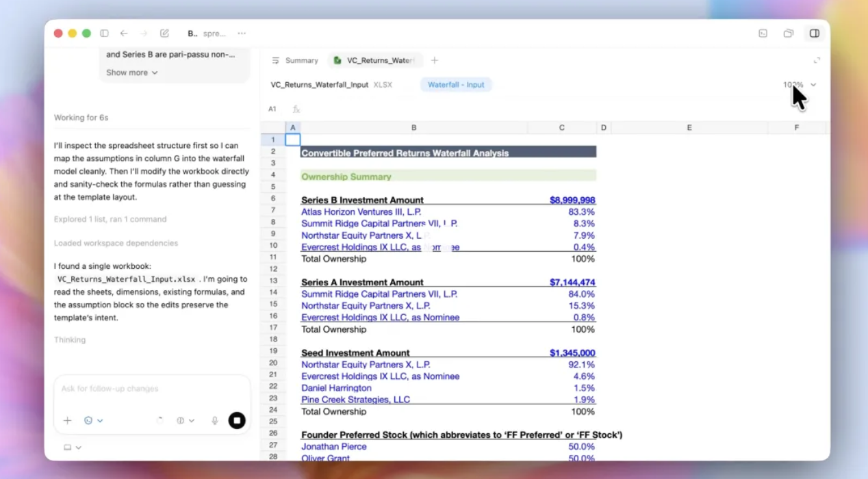Stop the running task

point(237,421)
